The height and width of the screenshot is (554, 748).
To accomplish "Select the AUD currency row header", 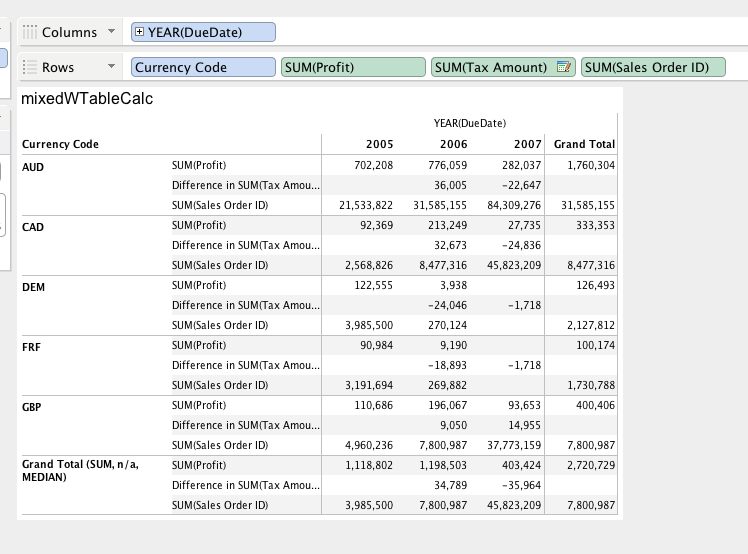I will point(33,166).
